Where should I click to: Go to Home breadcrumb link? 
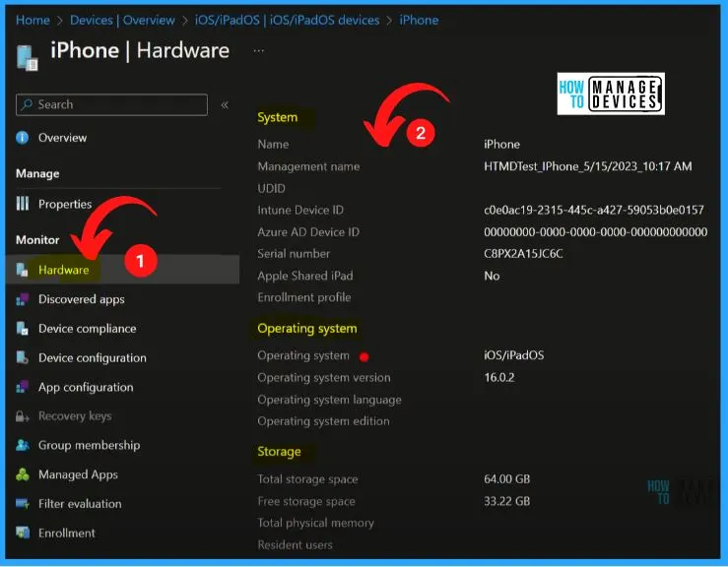[33, 20]
